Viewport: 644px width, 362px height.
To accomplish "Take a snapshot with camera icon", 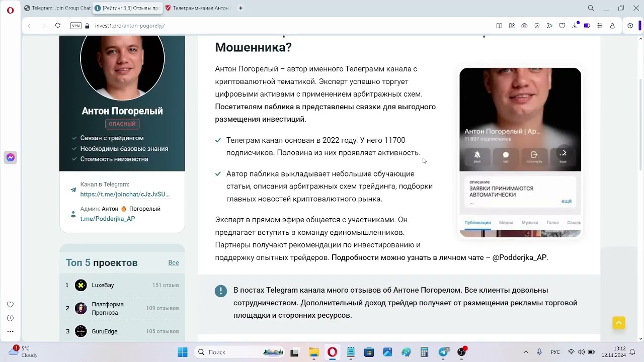I will click(524, 26).
